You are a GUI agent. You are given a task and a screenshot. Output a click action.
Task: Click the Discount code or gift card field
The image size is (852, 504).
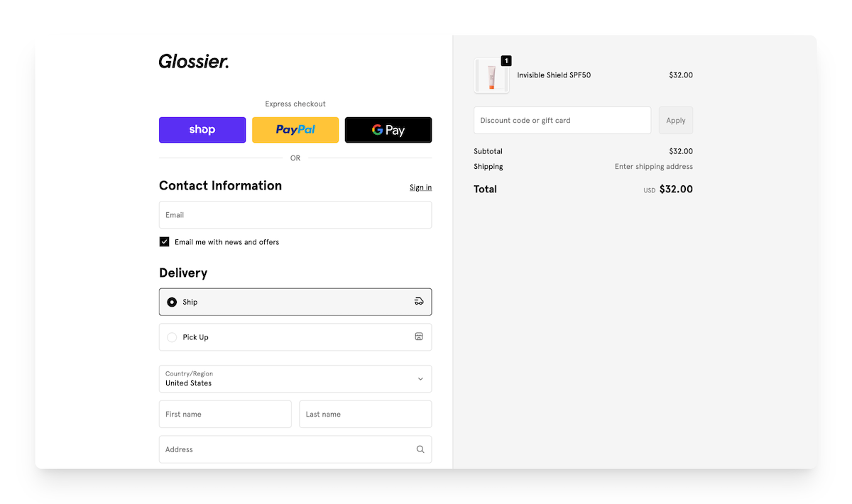(x=562, y=120)
